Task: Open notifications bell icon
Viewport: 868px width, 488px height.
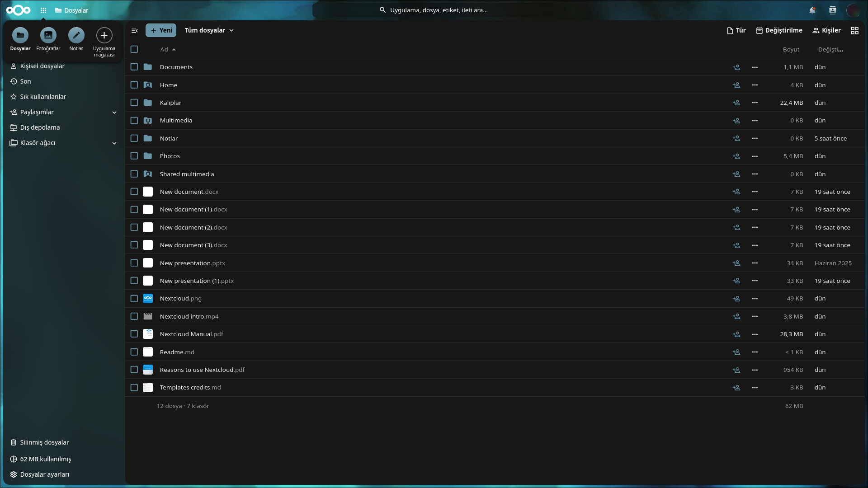Action: [812, 10]
